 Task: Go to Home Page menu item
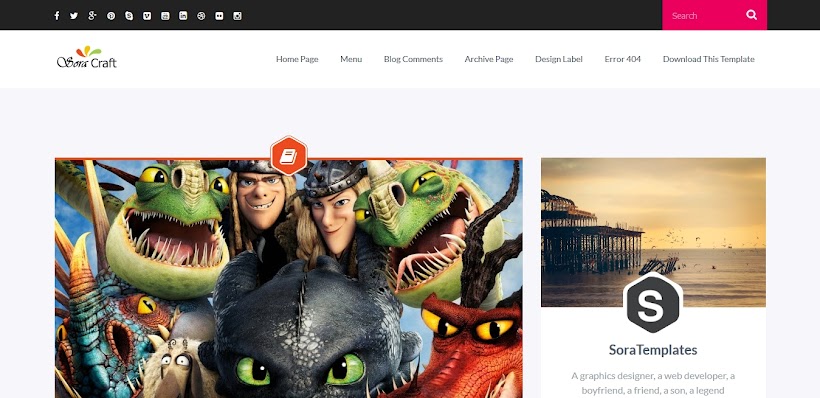coord(297,59)
